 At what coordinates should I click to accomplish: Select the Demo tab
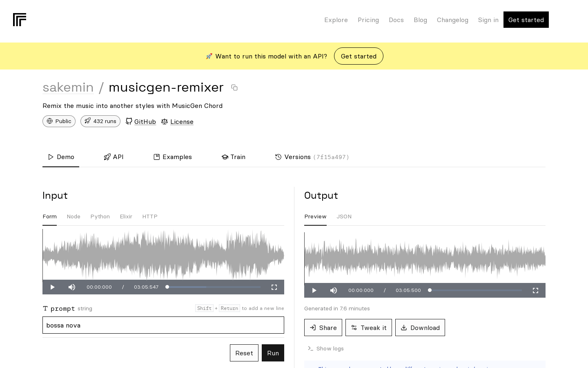click(x=61, y=157)
